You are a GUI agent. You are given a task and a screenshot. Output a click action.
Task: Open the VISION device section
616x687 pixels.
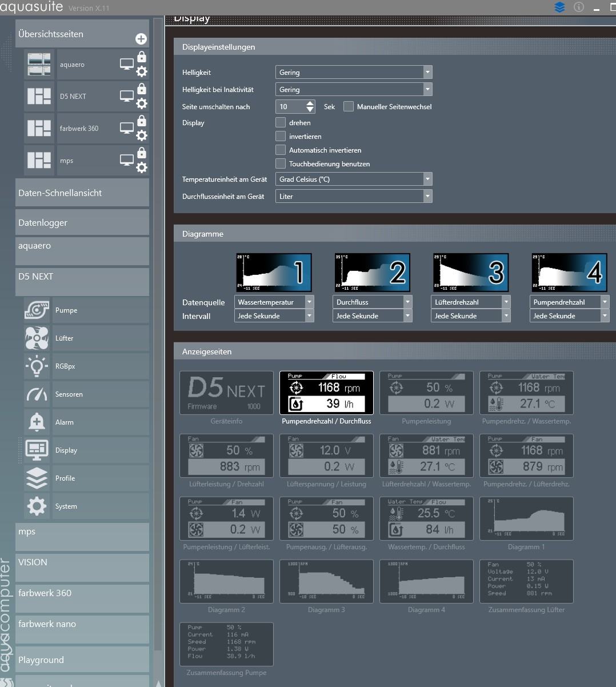click(x=82, y=568)
